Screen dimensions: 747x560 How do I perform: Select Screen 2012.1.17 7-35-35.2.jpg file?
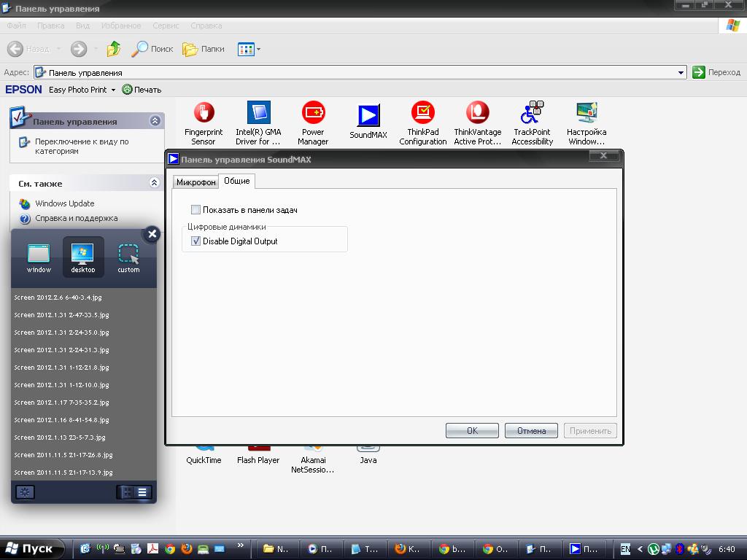point(61,402)
